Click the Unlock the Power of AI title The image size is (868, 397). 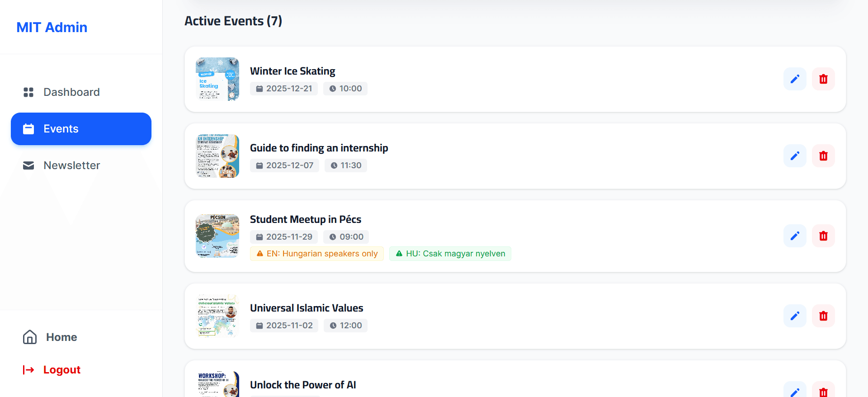pos(303,385)
